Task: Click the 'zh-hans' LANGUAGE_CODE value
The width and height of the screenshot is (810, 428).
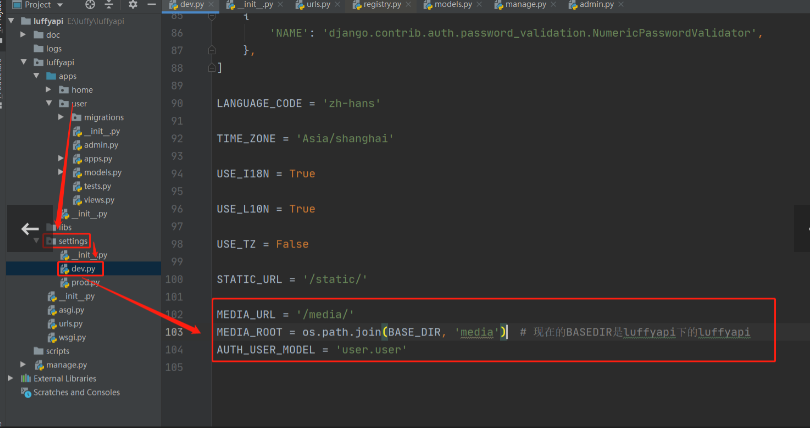Action: tap(352, 103)
